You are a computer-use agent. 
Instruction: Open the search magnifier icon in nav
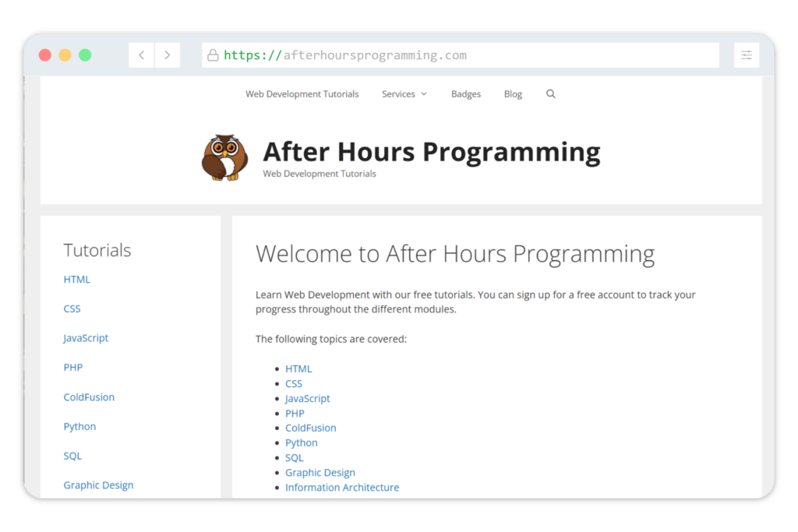pyautogui.click(x=551, y=94)
